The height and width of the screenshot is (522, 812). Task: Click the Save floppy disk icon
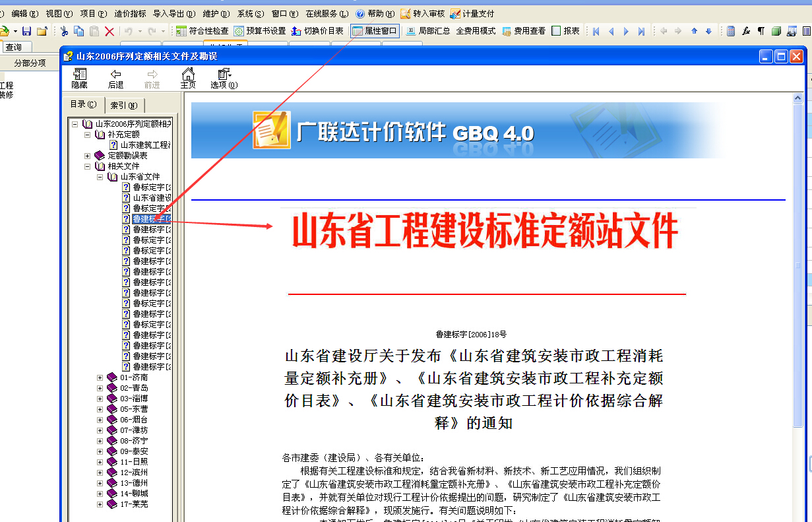27,31
